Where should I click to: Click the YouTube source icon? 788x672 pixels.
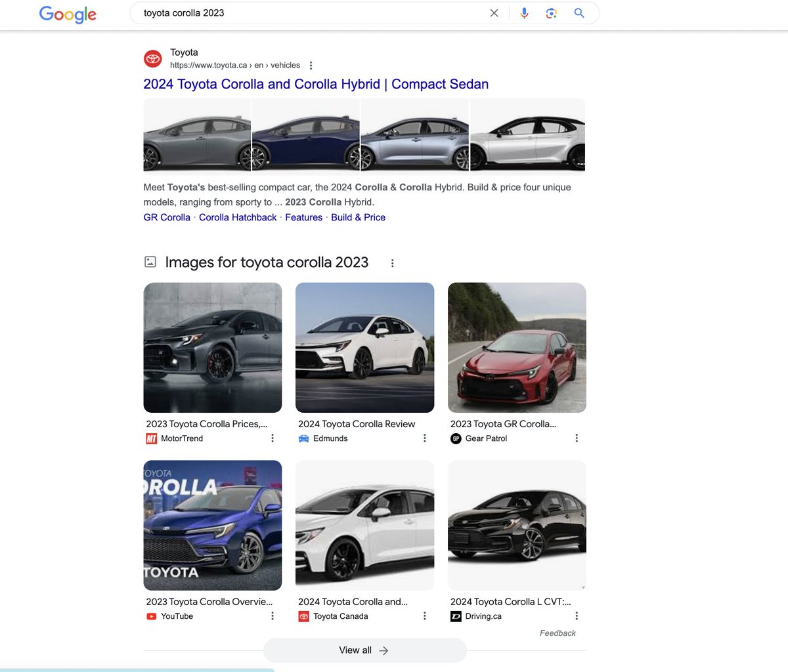click(150, 616)
